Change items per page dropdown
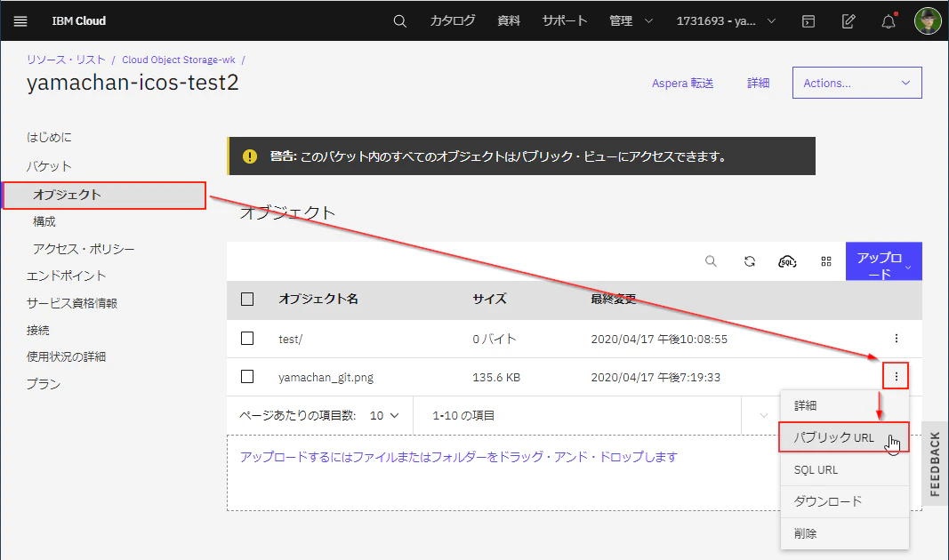The width and height of the screenshot is (949, 560). (x=384, y=415)
